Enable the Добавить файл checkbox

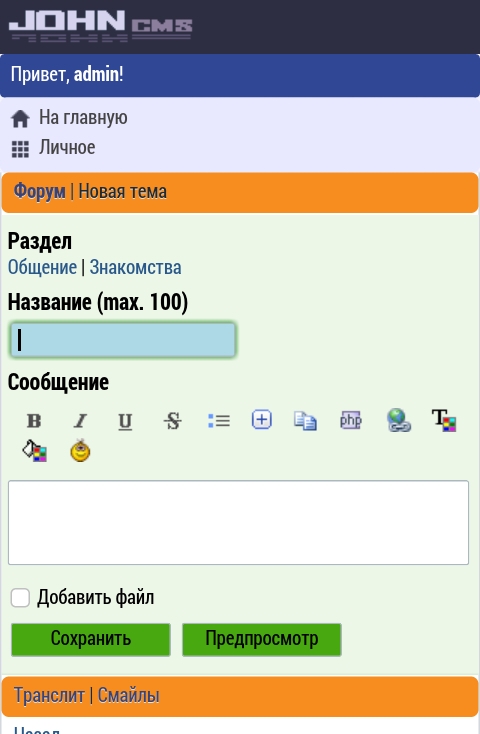[20, 598]
